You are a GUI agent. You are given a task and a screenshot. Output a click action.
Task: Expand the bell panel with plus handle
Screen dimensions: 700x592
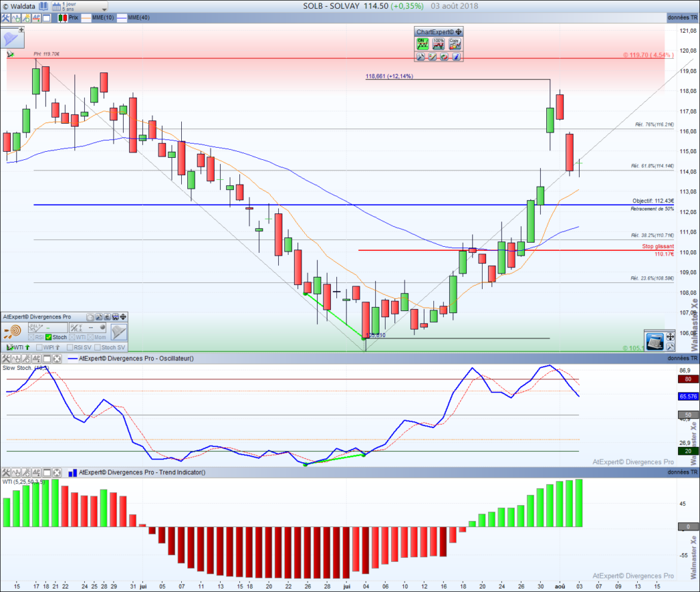tap(21, 29)
